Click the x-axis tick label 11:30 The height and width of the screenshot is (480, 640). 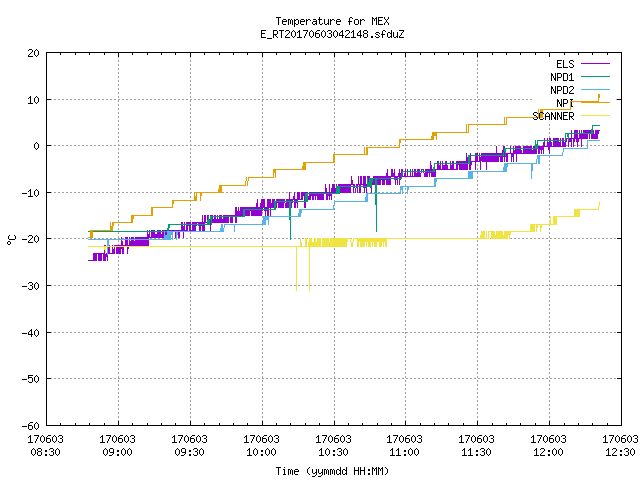click(476, 452)
